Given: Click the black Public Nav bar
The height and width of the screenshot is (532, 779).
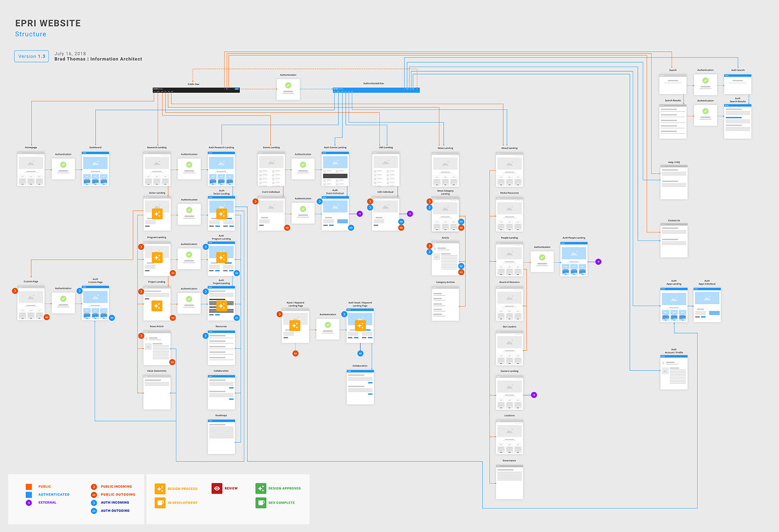Looking at the screenshot, I should pyautogui.click(x=196, y=90).
